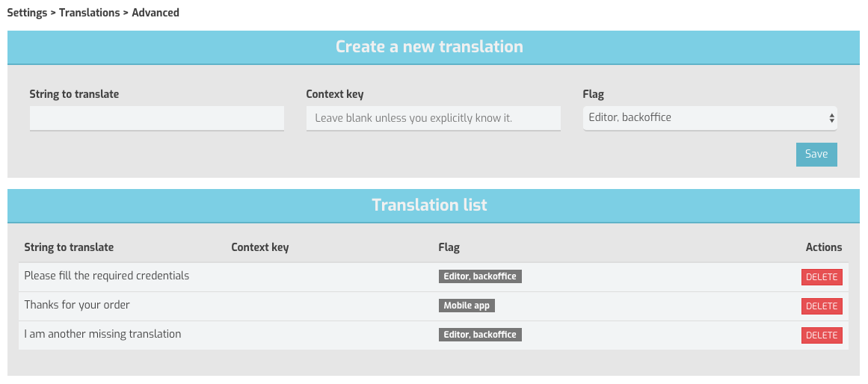Go to Translations in the breadcrumb
The width and height of the screenshot is (868, 384).
(89, 13)
